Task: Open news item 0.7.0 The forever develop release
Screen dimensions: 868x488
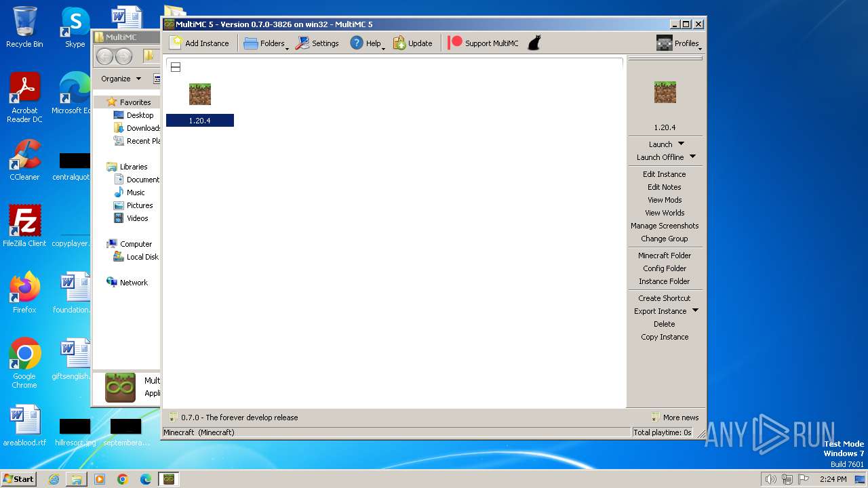Action: (233, 418)
